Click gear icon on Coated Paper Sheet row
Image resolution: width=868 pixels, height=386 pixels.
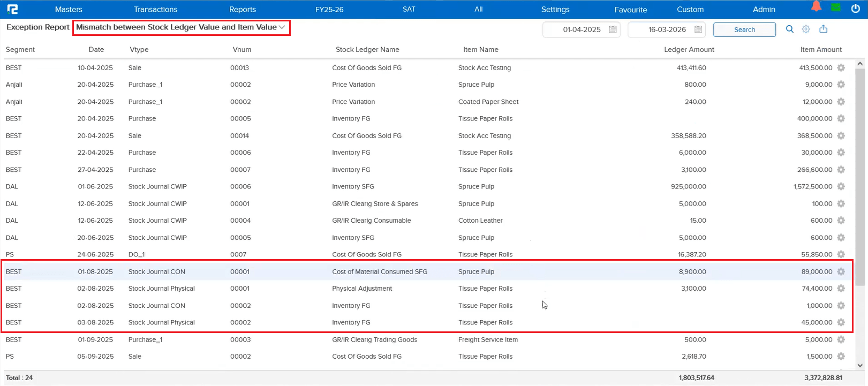841,102
